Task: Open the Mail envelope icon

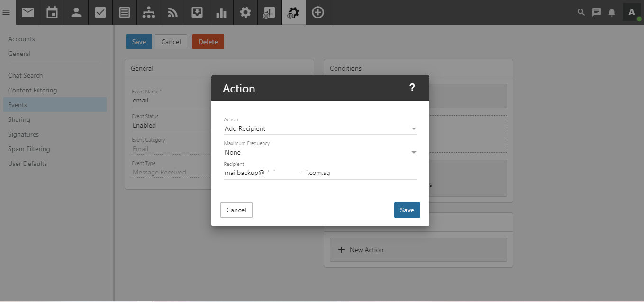Action: (x=28, y=12)
